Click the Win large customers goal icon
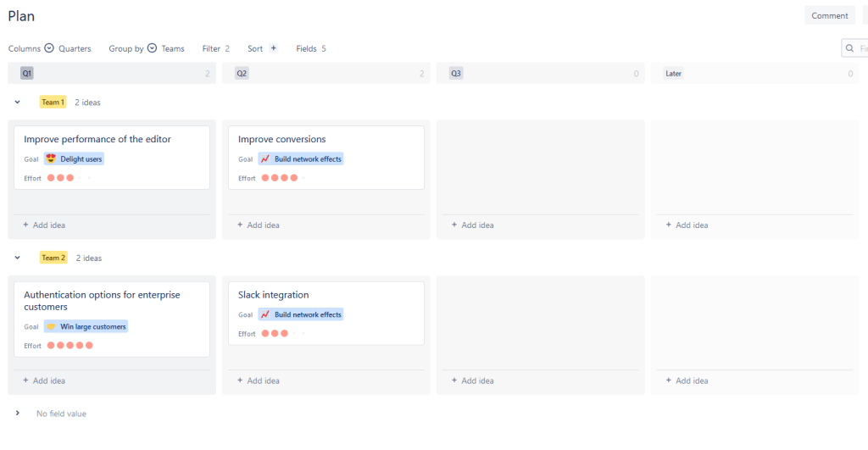This screenshot has width=868, height=450. (51, 326)
